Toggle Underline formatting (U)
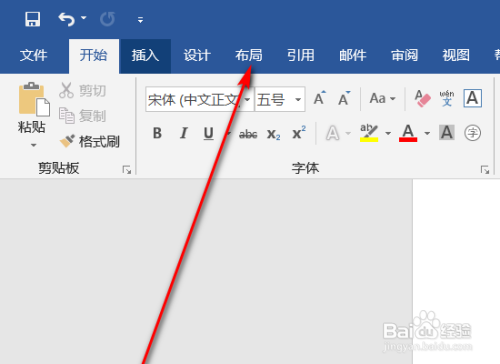This screenshot has width=500, height=364. tap(209, 133)
